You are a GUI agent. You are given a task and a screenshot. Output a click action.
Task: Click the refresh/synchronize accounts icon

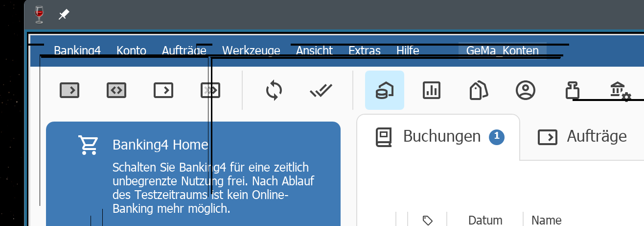click(x=274, y=91)
